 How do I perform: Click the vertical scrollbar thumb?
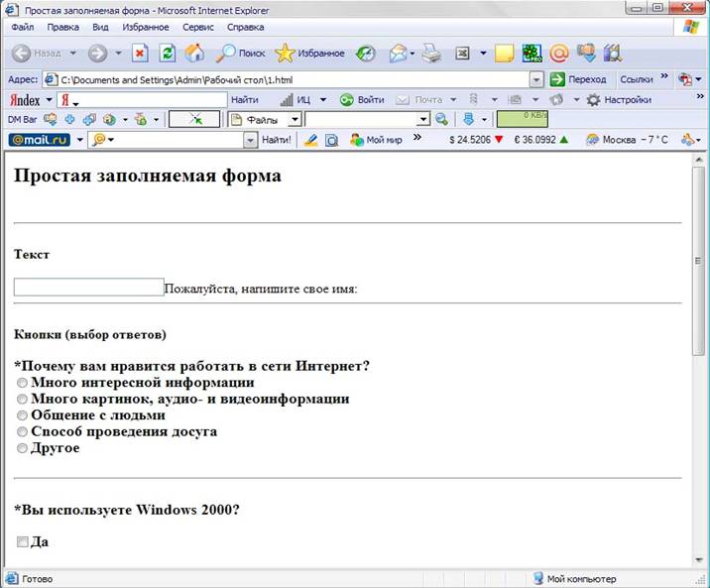[x=698, y=261]
